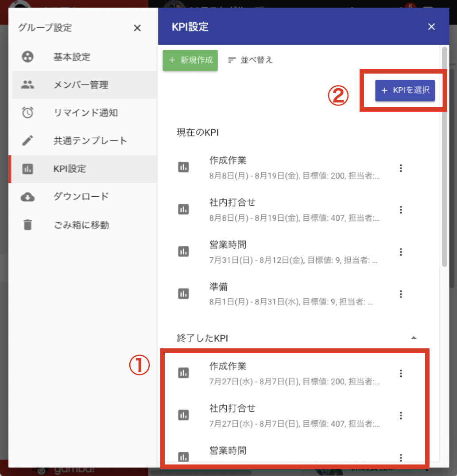The image size is (457, 476).
Task: Select finished 作成作業 KPI dated 7月27日
Action: 294,373
